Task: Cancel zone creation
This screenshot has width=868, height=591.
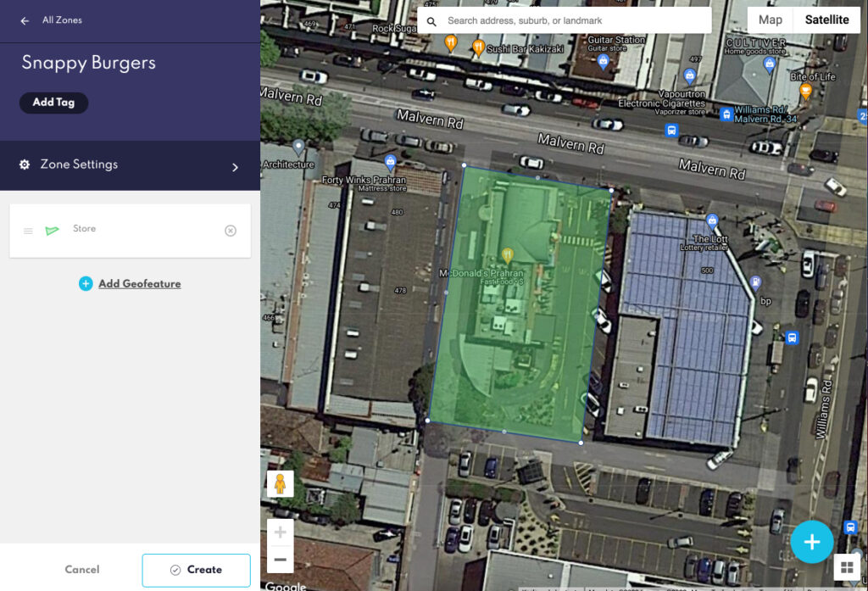Action: click(82, 570)
